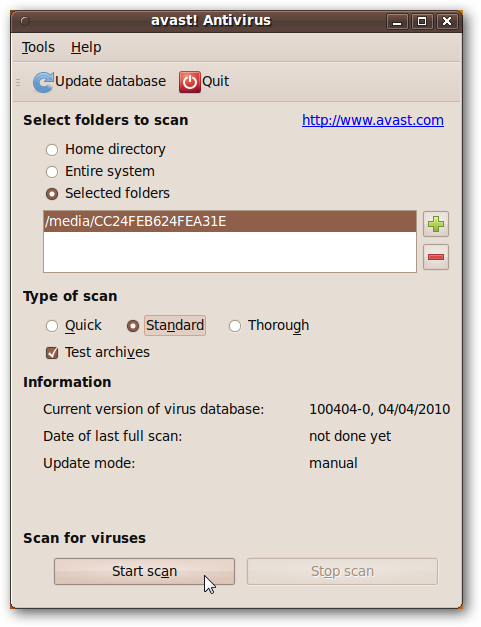The image size is (481, 627).
Task: Maximize the avast! Antivirus window
Action: click(422, 21)
